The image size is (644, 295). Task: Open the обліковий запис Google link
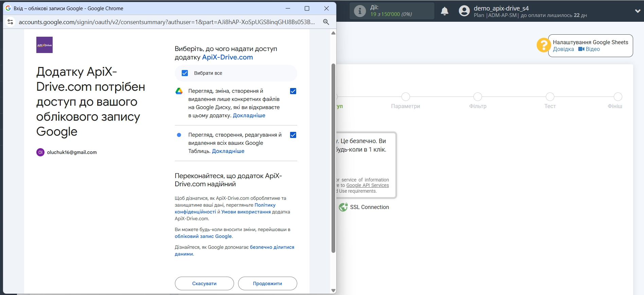click(x=203, y=236)
